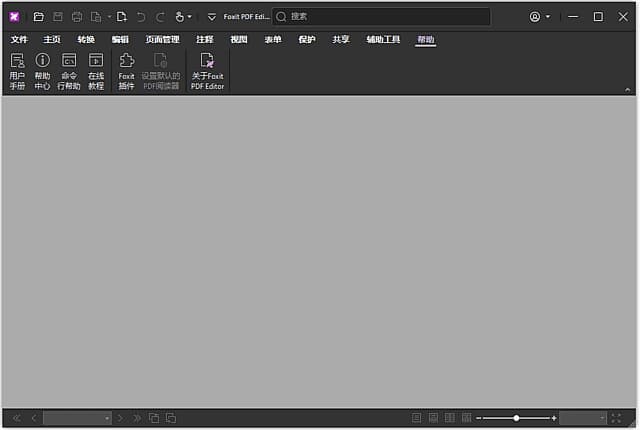Click the open file folder icon
This screenshot has height=430, width=640.
[x=38, y=17]
